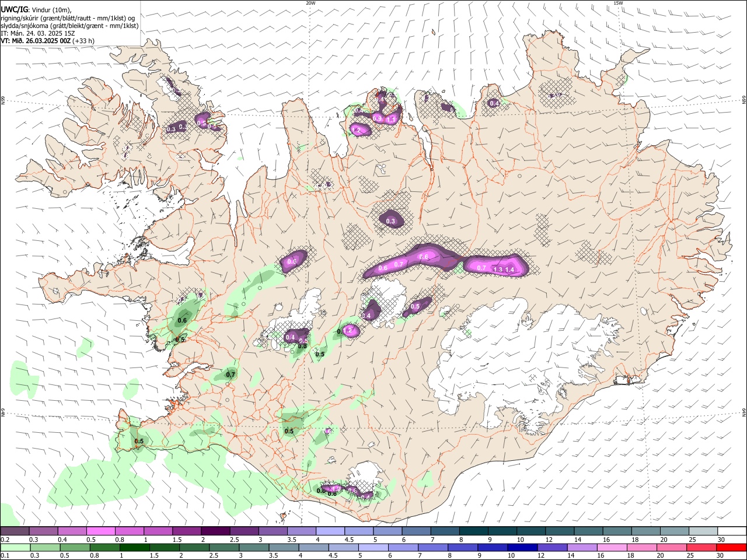Click the '1.3 1.4' snowfall value label
The image size is (747, 560).
pos(504,269)
